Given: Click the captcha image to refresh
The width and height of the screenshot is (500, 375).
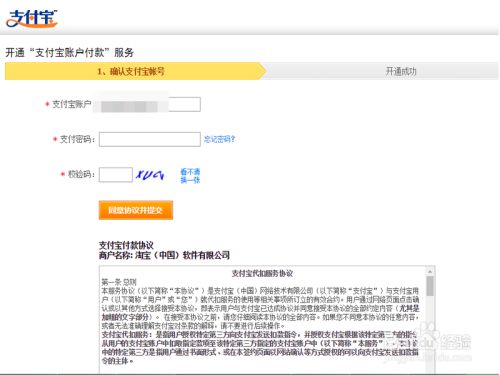Looking at the screenshot, I should [x=150, y=174].
